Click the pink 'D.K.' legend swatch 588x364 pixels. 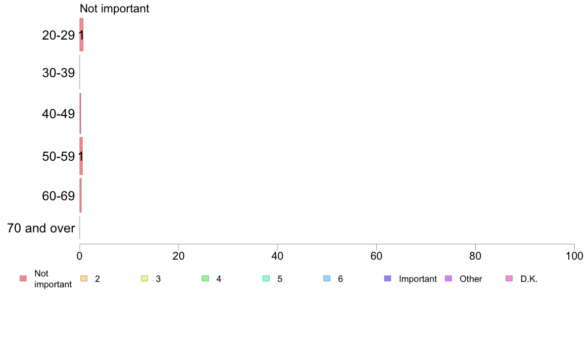point(509,278)
